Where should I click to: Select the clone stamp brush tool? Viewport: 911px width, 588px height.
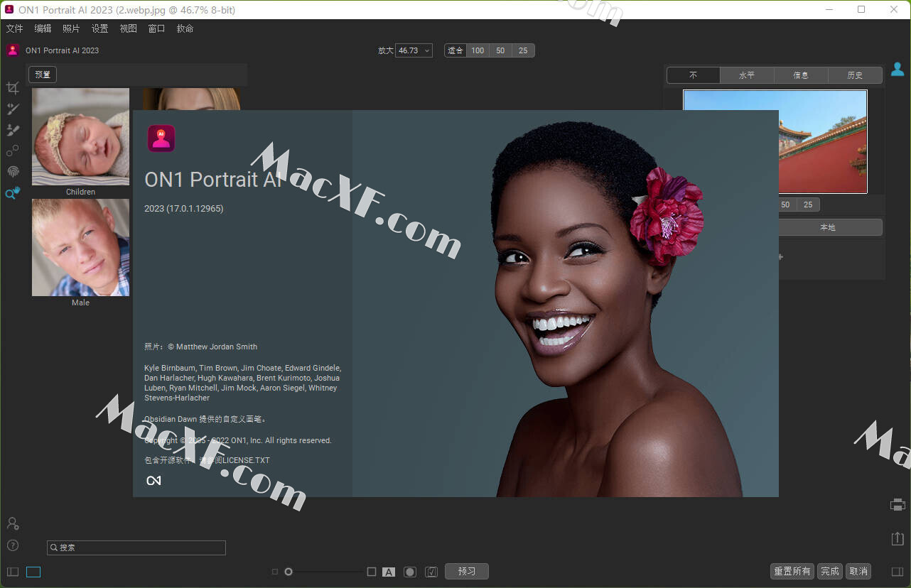coord(13,130)
